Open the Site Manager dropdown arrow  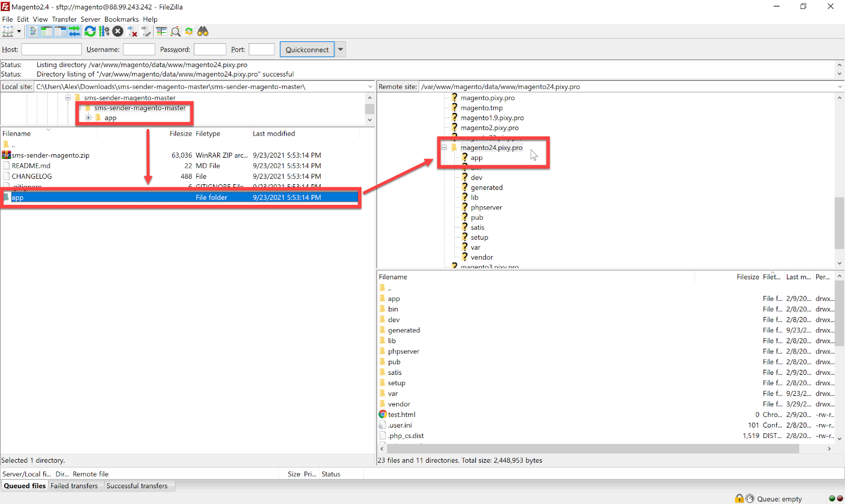coord(19,32)
